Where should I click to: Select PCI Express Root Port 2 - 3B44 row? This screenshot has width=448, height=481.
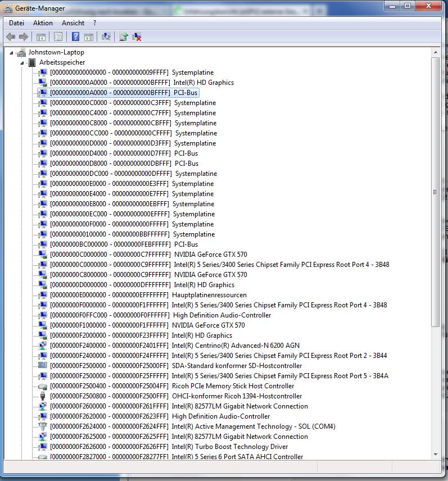pos(218,356)
